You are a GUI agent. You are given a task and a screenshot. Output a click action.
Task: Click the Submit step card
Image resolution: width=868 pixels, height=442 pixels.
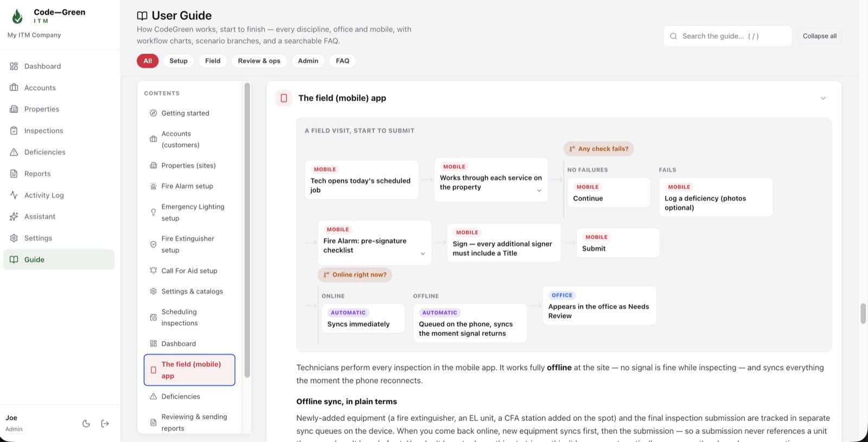tap(618, 243)
